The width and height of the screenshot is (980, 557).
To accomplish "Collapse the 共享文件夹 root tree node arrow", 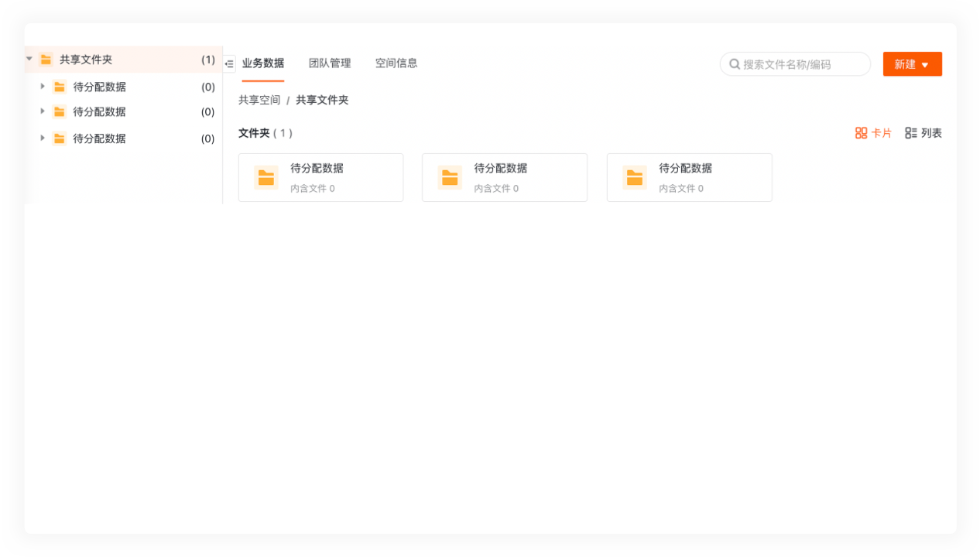I will (x=29, y=59).
